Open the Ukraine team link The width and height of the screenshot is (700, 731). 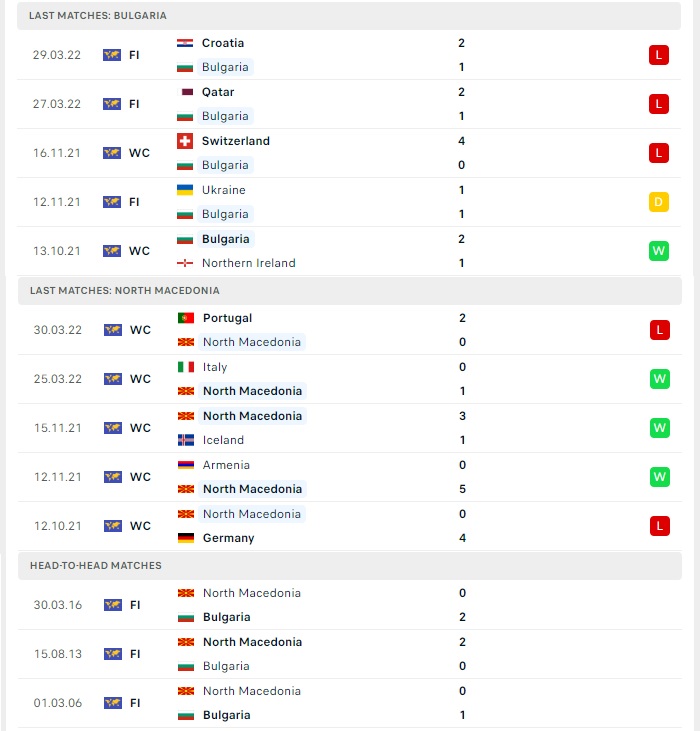pos(224,190)
